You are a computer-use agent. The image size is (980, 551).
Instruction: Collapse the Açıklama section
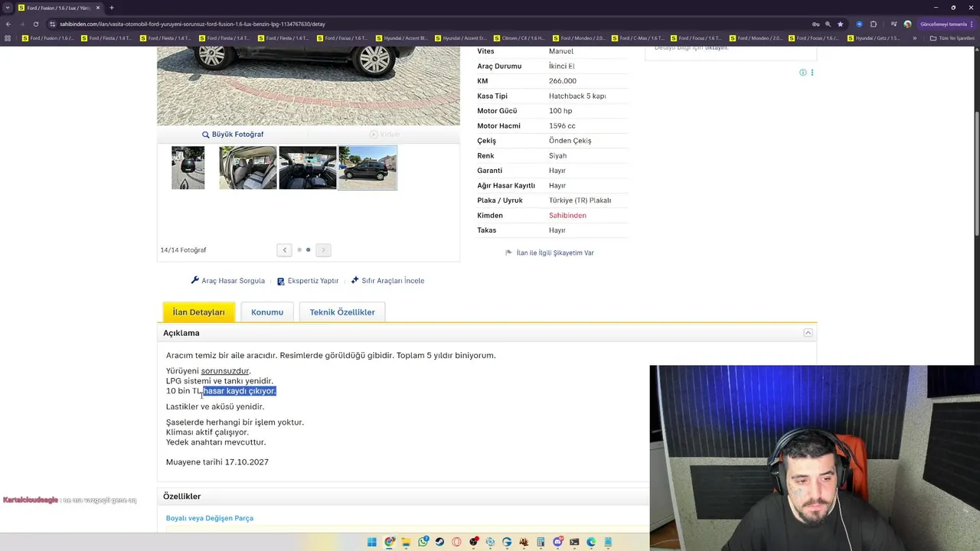pyautogui.click(x=808, y=333)
